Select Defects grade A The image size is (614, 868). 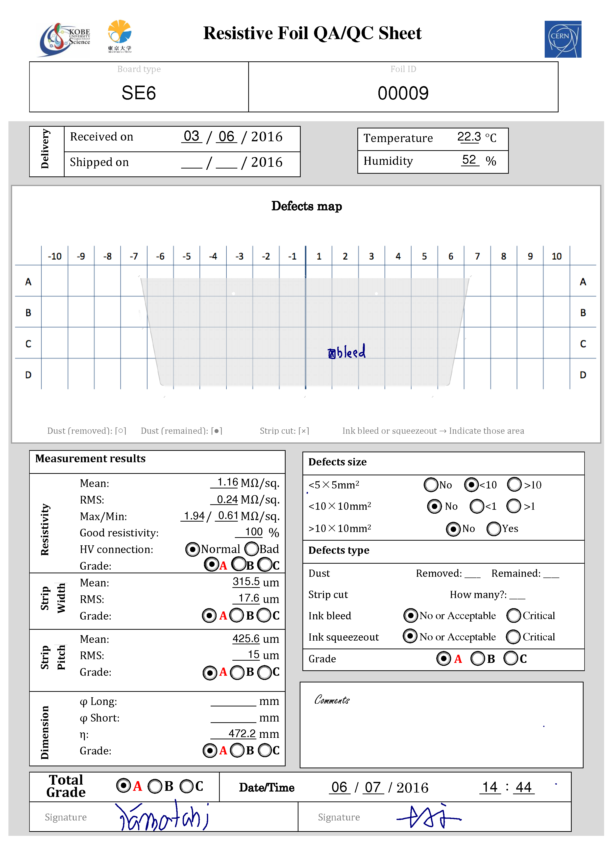pyautogui.click(x=443, y=659)
